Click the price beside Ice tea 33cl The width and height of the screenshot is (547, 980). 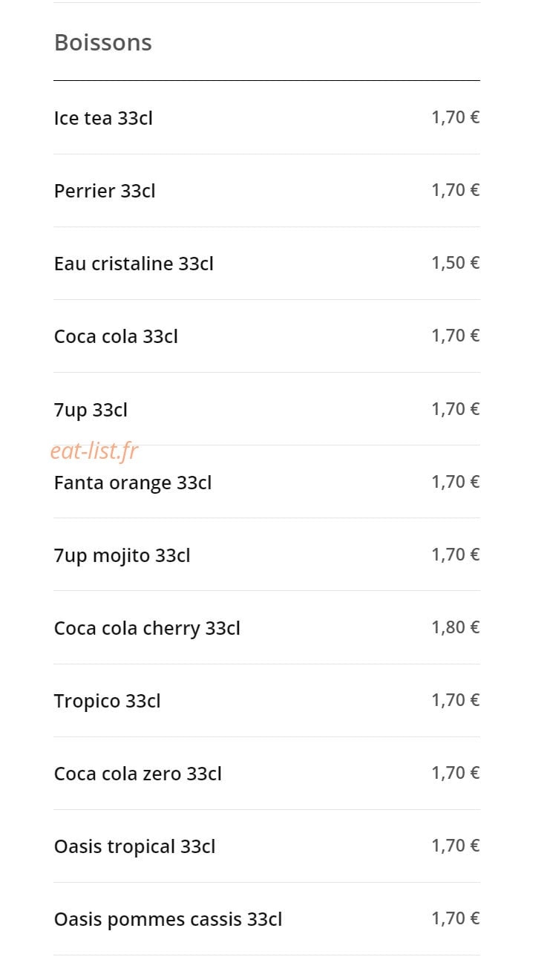coord(456,117)
